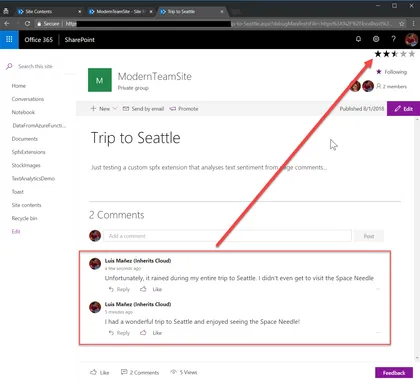Click the New plus button
This screenshot has height=382, width=420.
[x=100, y=109]
